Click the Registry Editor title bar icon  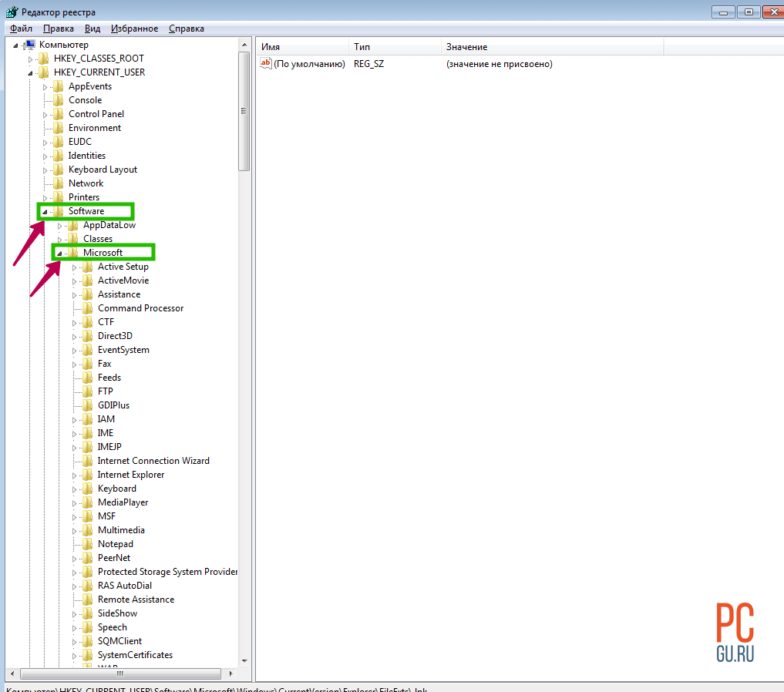[x=11, y=12]
